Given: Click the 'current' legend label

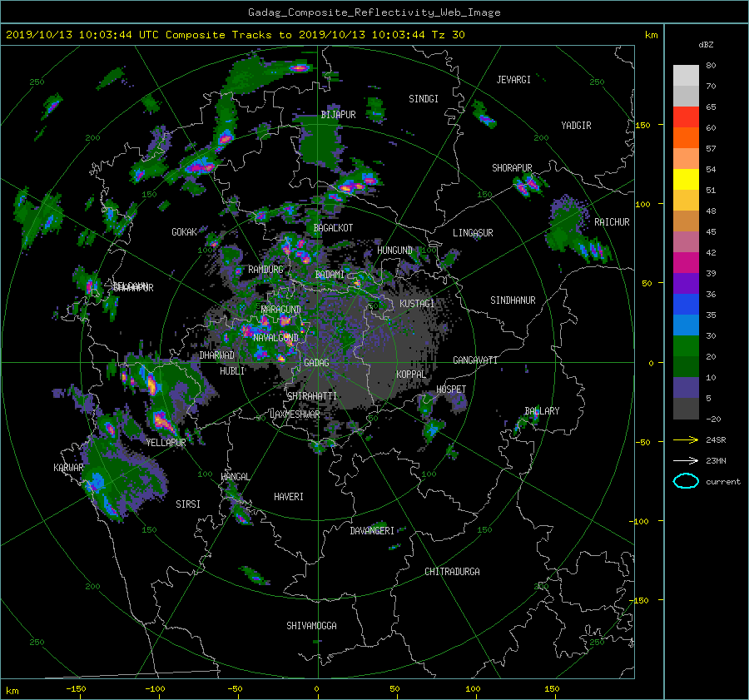Looking at the screenshot, I should click(x=722, y=482).
